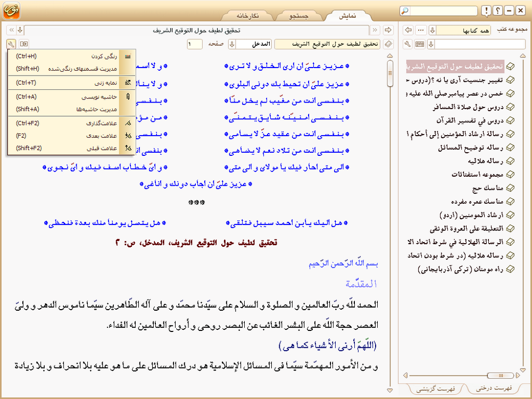Screen dimensions: 532x399
Task: Choose مدیریت قسمتهای رنگی‌شده menu entry
Action: coord(72,69)
